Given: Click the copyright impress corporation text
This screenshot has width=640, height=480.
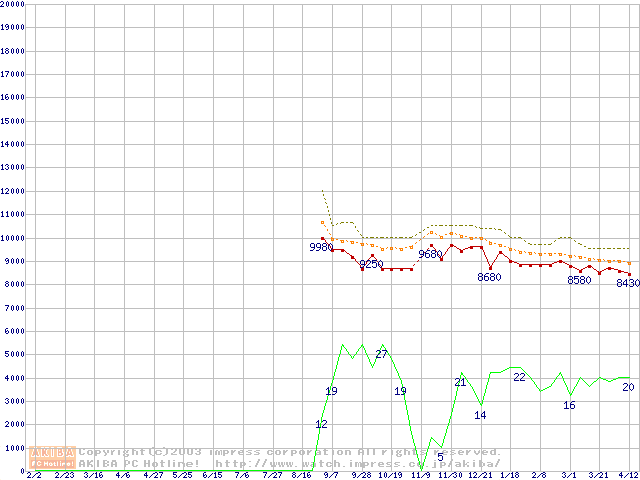Looking at the screenshot, I should (x=290, y=452).
